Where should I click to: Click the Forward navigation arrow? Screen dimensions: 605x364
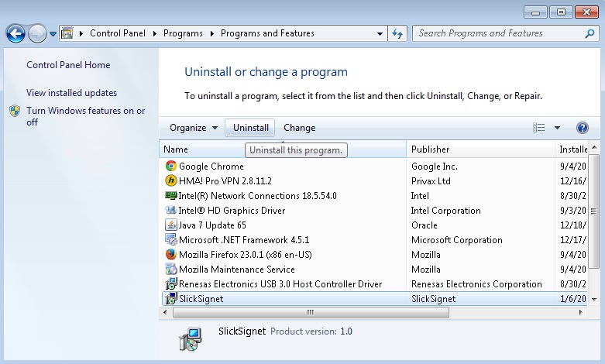pos(37,34)
